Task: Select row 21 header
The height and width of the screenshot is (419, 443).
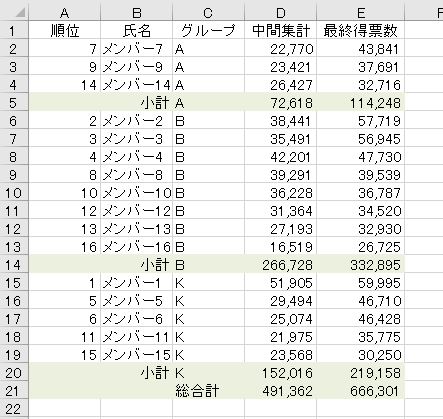Action: (14, 391)
